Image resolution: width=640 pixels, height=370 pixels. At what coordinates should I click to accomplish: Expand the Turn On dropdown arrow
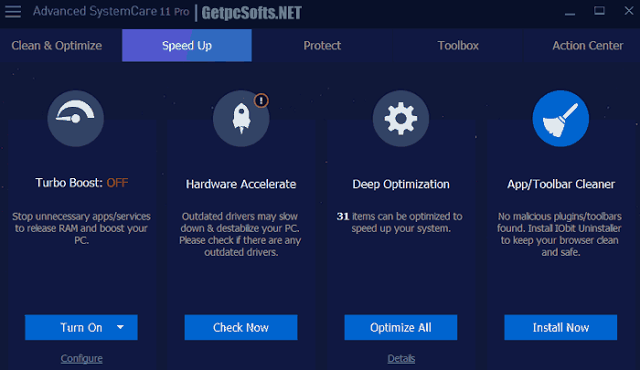(x=120, y=327)
